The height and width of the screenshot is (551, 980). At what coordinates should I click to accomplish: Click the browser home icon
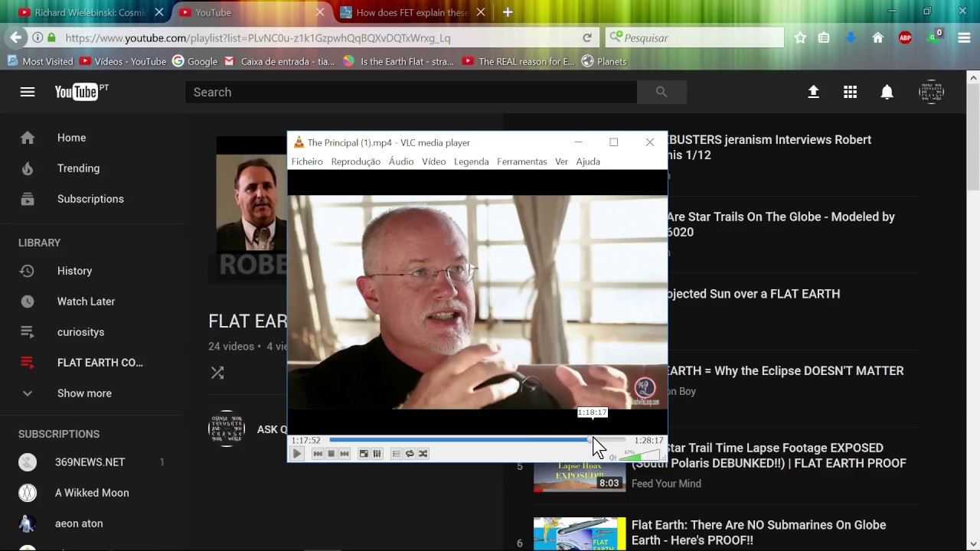tap(878, 37)
